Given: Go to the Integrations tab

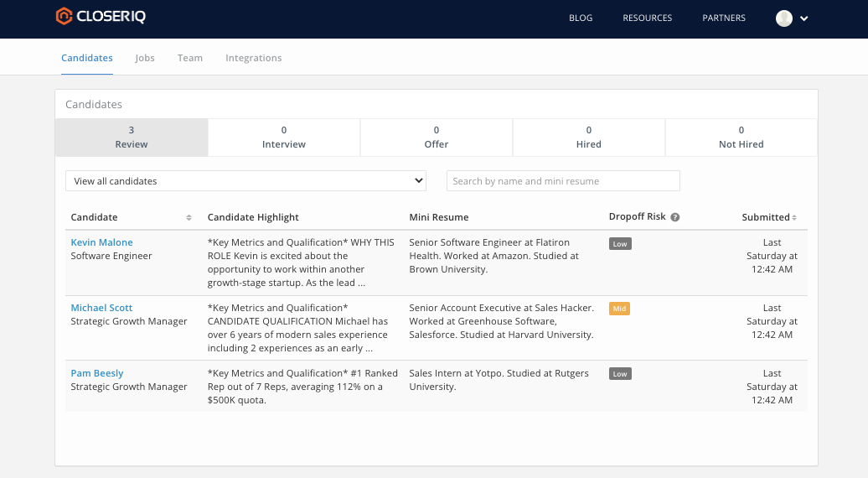Looking at the screenshot, I should [253, 58].
